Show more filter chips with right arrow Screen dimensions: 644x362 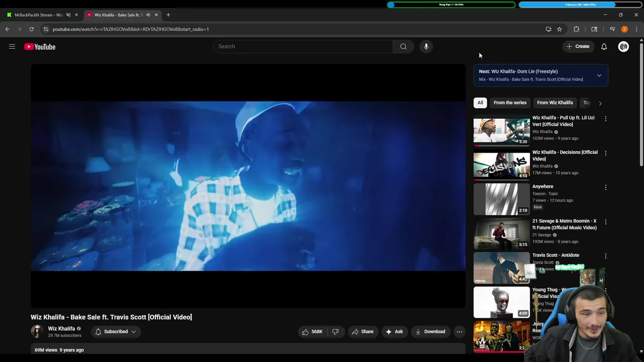pos(600,103)
